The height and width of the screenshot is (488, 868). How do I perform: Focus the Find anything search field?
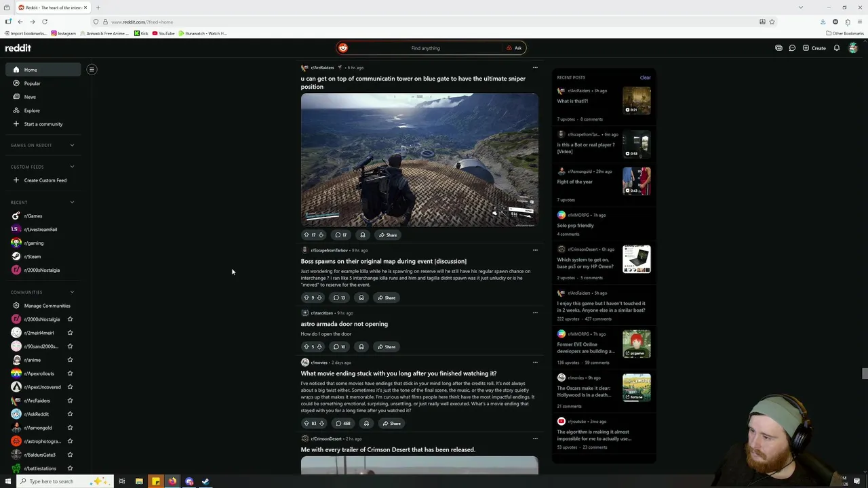(425, 48)
